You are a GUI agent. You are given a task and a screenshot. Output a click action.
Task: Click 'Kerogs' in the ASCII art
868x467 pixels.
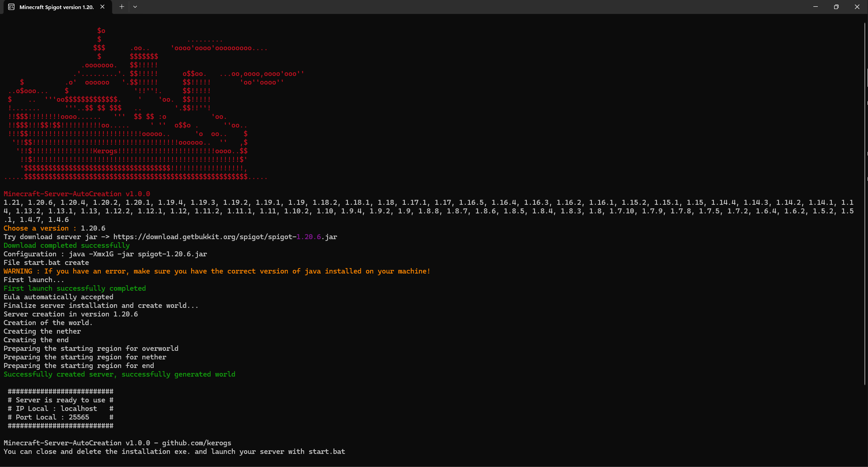105,151
